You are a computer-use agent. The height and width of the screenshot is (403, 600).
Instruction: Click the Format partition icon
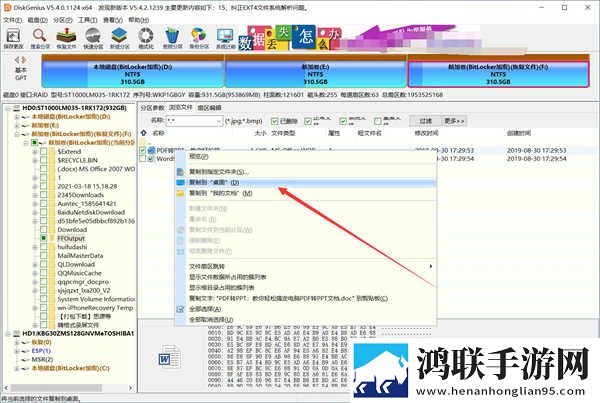(146, 38)
